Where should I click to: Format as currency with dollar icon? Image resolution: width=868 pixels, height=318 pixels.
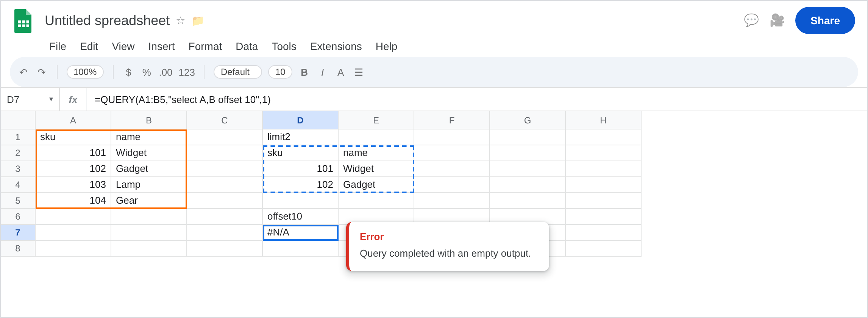point(128,72)
